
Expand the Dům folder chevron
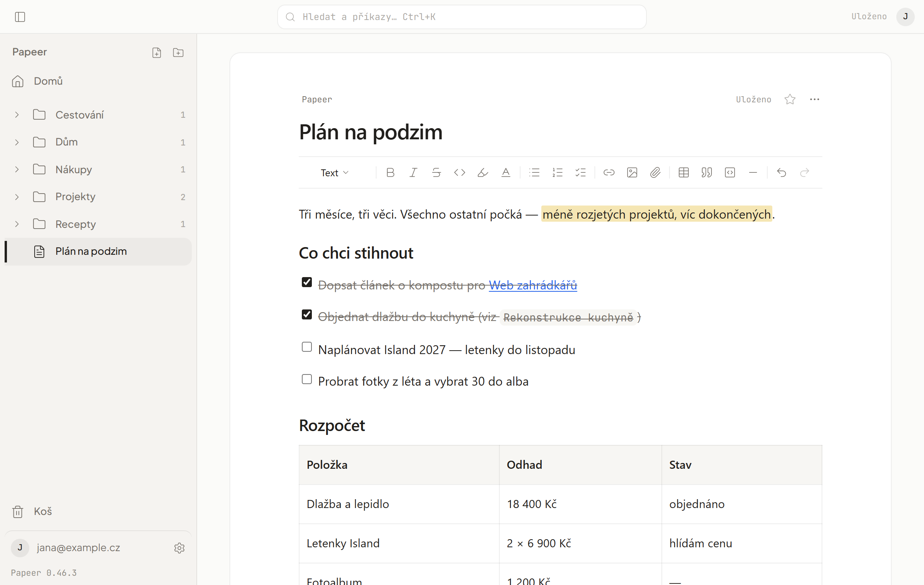(x=17, y=142)
